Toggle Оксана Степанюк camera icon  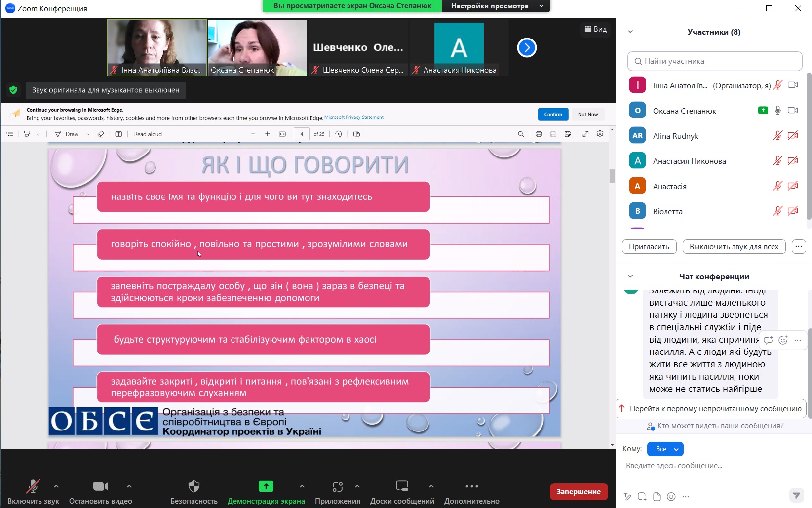point(793,110)
